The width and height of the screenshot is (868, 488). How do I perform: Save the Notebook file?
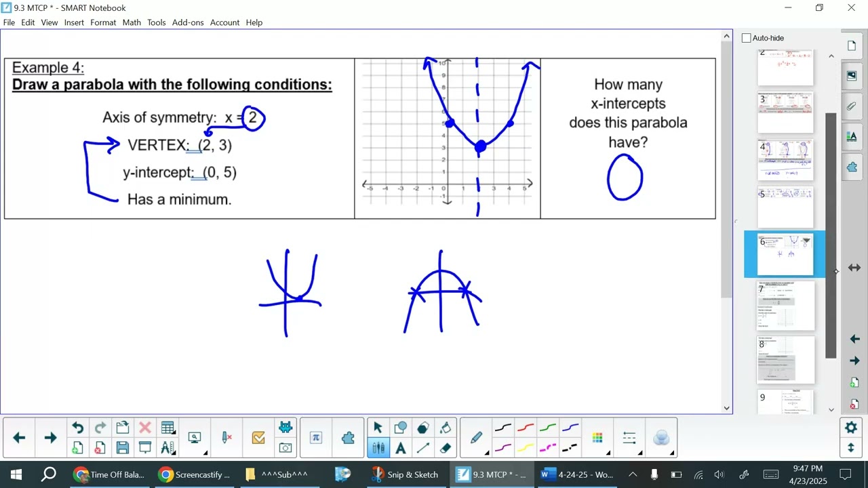(122, 448)
